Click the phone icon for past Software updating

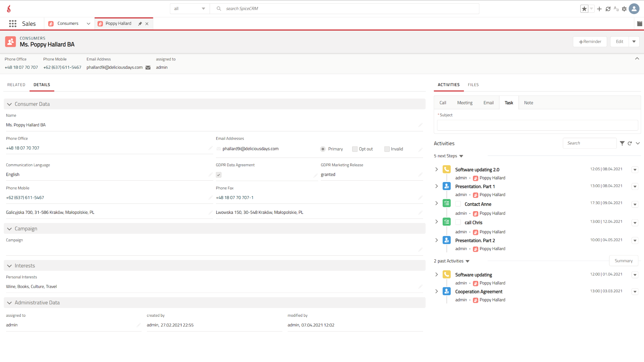coord(446,274)
